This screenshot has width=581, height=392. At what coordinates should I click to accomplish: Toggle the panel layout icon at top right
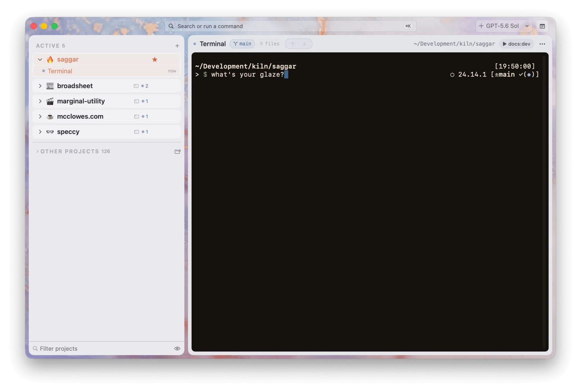[x=542, y=26]
